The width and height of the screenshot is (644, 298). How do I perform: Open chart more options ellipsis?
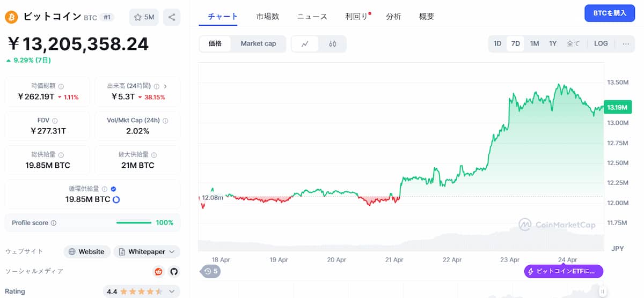(626, 43)
